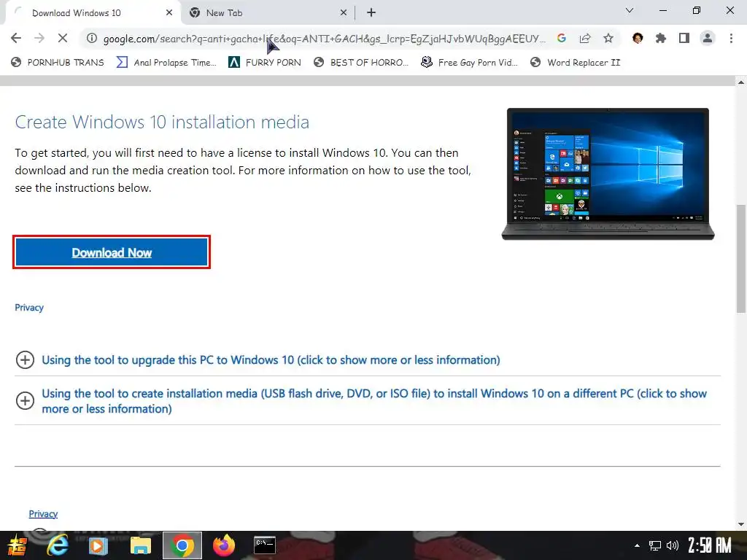Click the 2:50 AM clock
Image resolution: width=747 pixels, height=560 pixels.
coord(709,545)
